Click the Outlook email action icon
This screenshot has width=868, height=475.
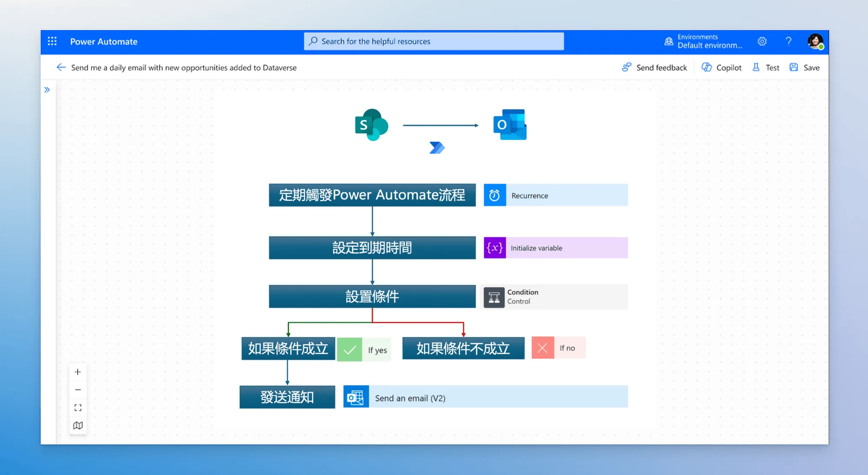click(356, 397)
